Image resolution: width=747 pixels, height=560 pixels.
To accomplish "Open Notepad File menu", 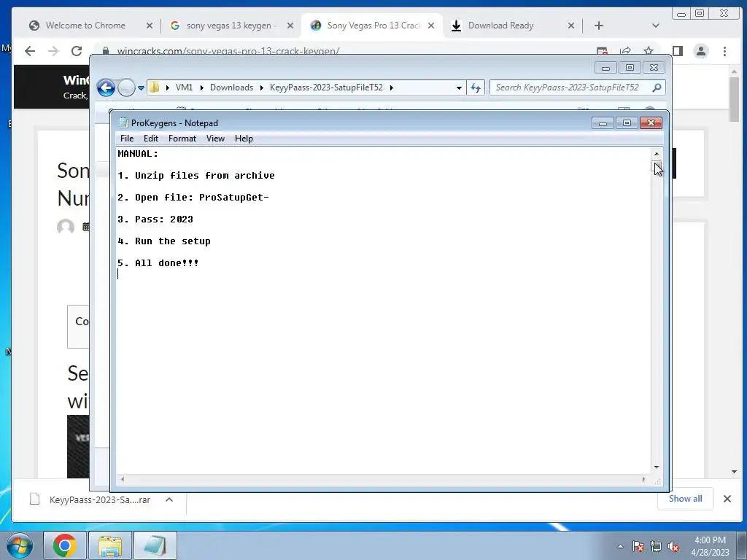I will pyautogui.click(x=127, y=139).
